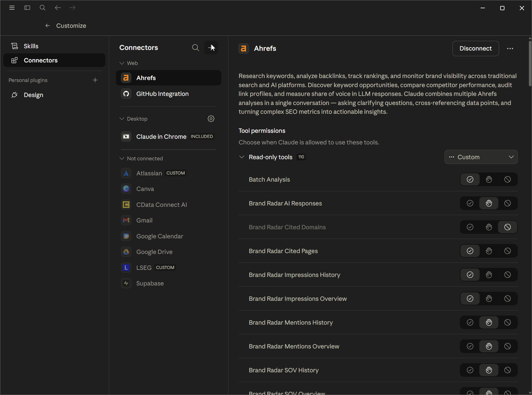The height and width of the screenshot is (395, 532).
Task: Always allow Brand Radar SOV History
Action: pyautogui.click(x=470, y=370)
